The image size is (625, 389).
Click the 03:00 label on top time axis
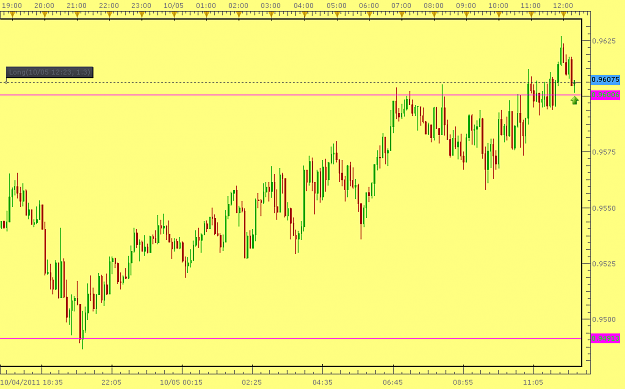pos(271,6)
